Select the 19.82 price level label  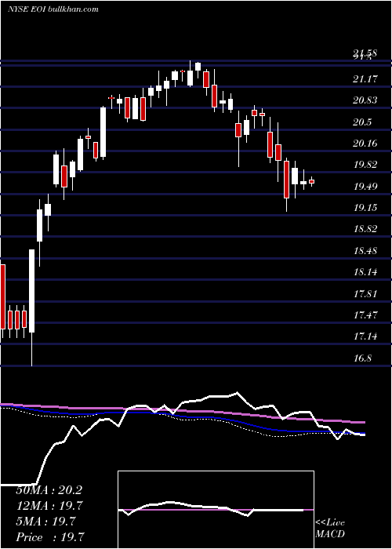coord(365,165)
